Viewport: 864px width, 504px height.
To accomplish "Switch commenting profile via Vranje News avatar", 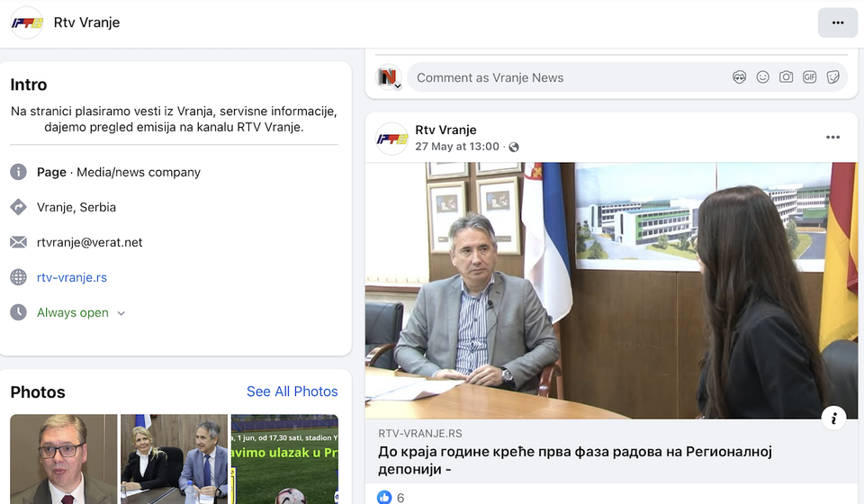I will click(x=389, y=77).
